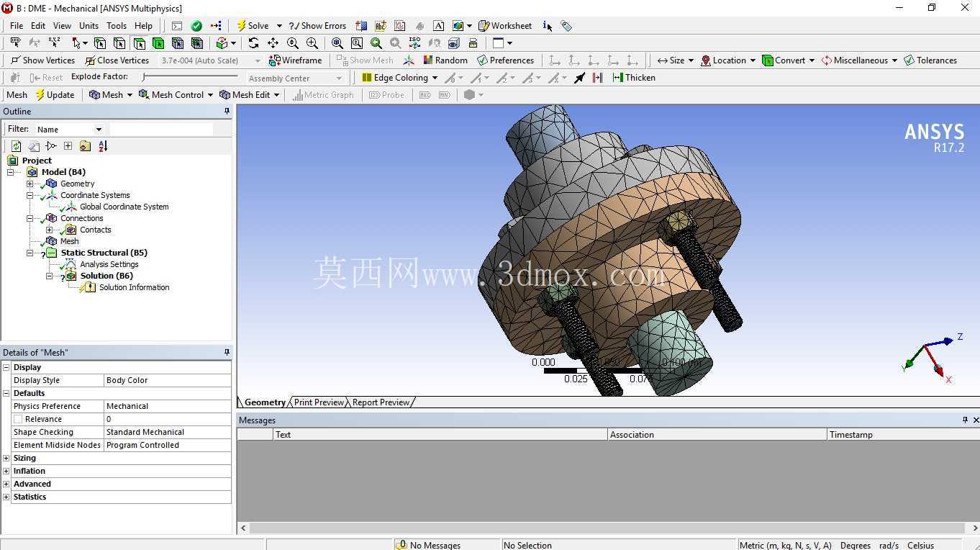Viewport: 980px width, 550px height.
Task: Toggle Preferences annotation option
Action: tap(505, 60)
